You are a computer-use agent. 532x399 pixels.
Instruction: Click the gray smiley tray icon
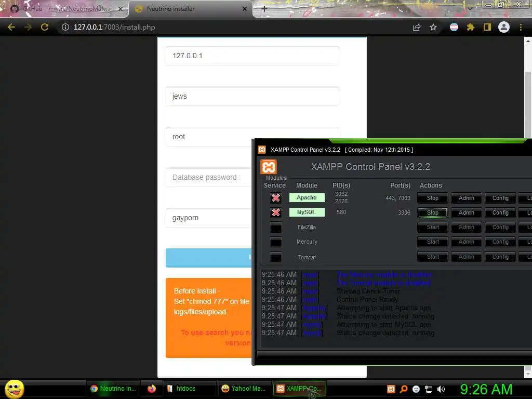[416, 389]
